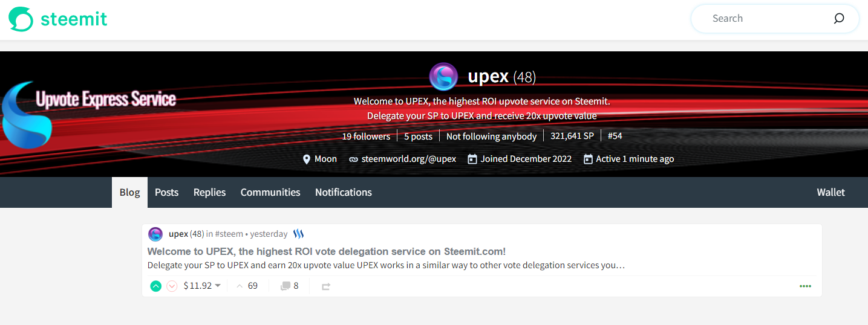Click the comments bubble icon on post

tap(286, 286)
